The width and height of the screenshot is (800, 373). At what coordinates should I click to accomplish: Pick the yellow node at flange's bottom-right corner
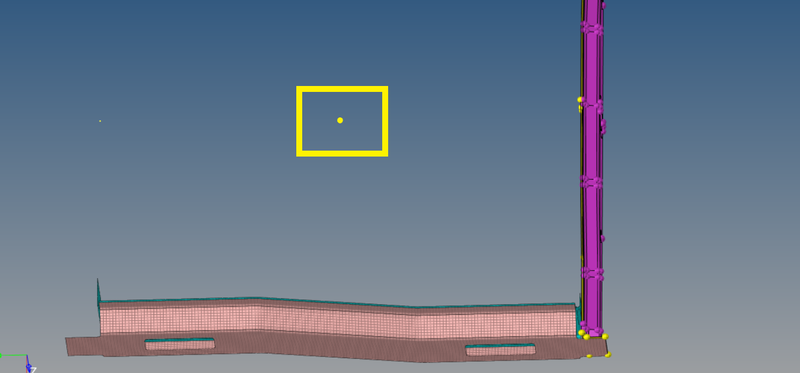pos(608,354)
